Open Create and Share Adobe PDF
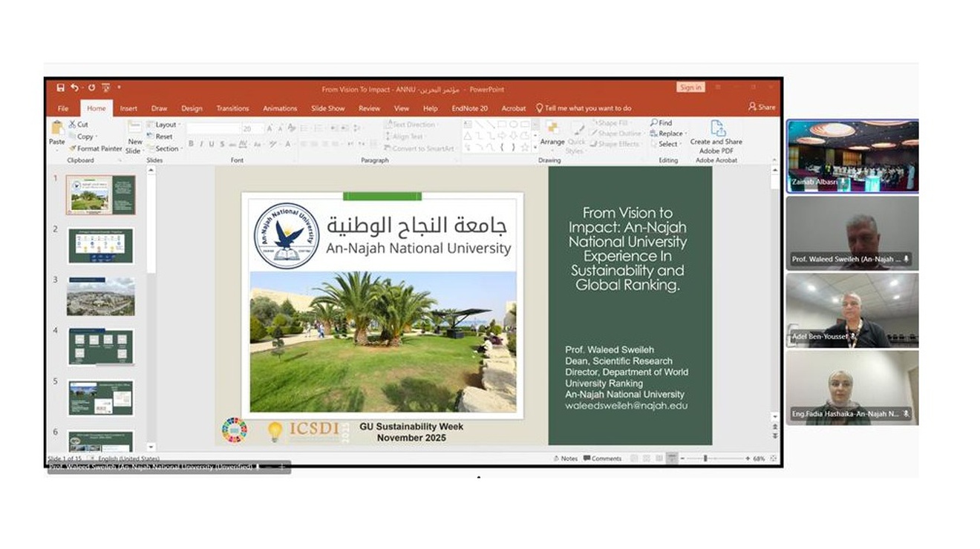 [716, 135]
